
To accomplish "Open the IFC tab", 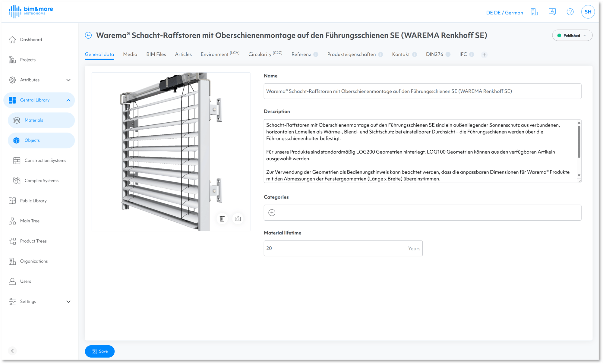I will pos(463,55).
